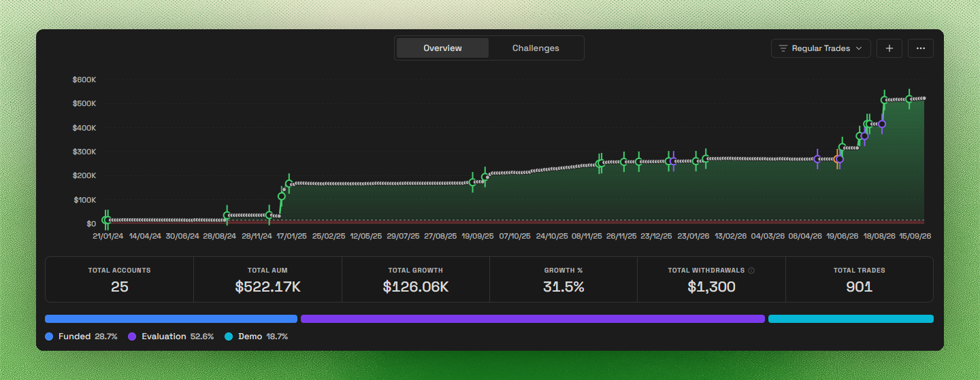980x380 pixels.
Task: Click the Total Withdrawals card heading
Action: 706,271
